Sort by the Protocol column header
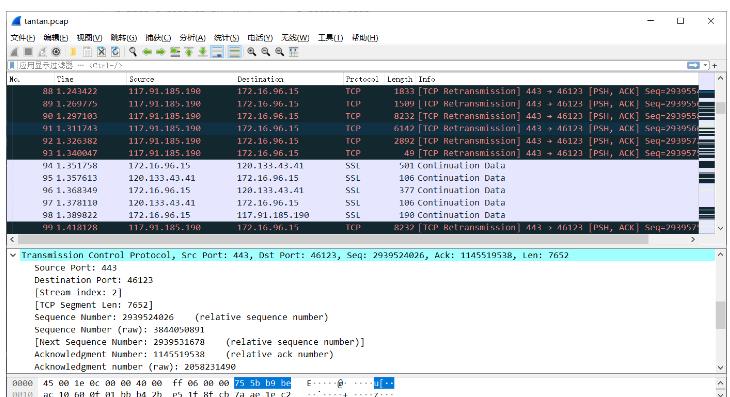The height and width of the screenshot is (397, 730). click(x=364, y=79)
